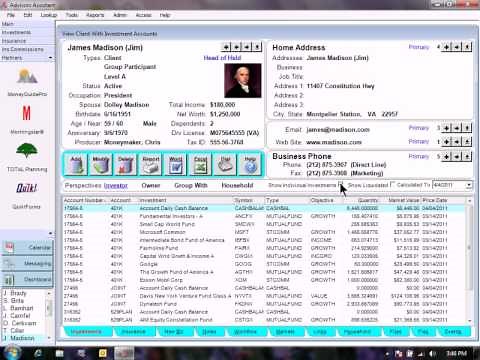Click the first arrow button in Business Phone header
This screenshot has height=360, width=480.
447,156
